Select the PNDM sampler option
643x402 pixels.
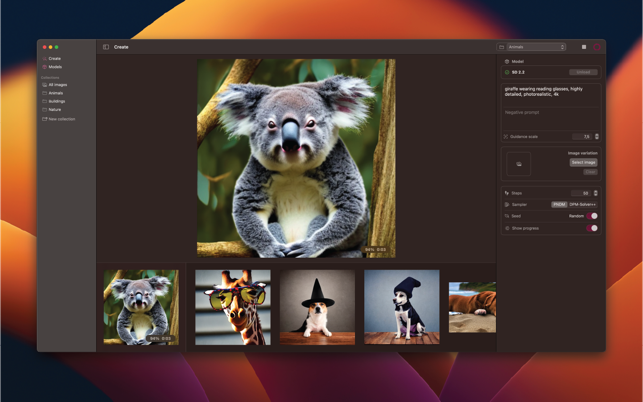point(559,204)
